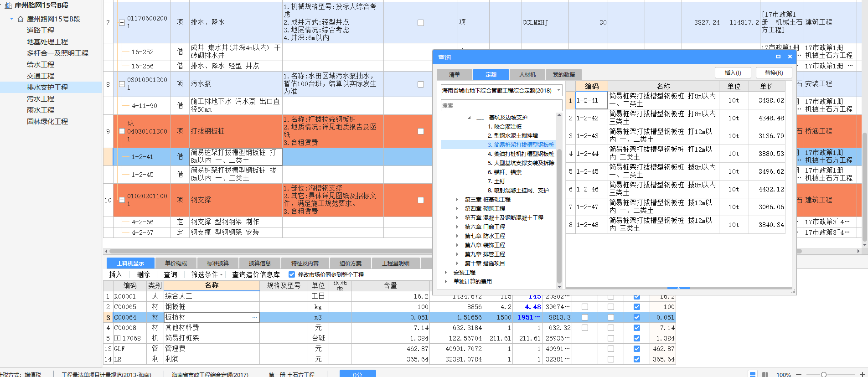Click the building icon beside 崖州路网15号B段 title
The height and width of the screenshot is (377, 868).
click(x=8, y=5)
